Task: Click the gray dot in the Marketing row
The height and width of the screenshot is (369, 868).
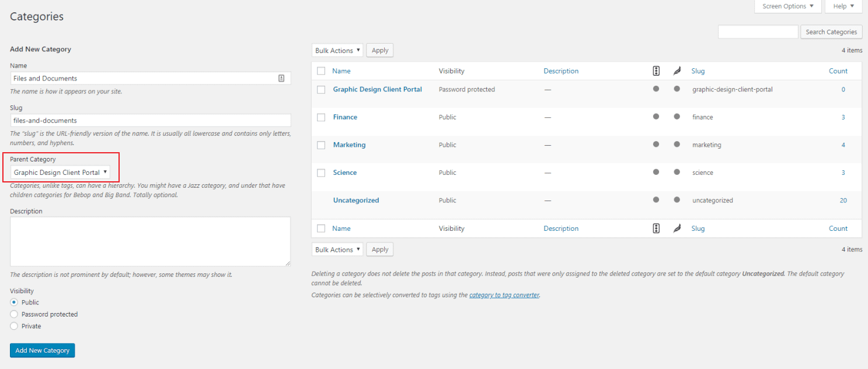Action: tap(656, 145)
